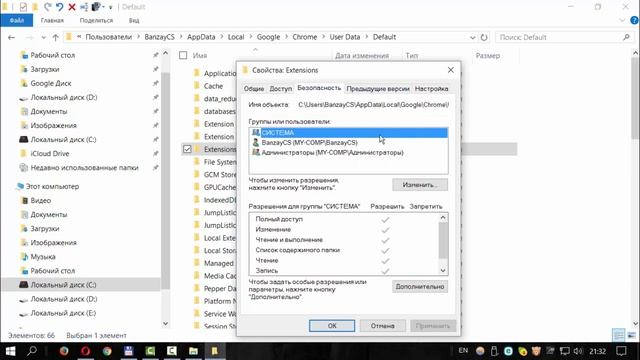Sort by Размер column header
Viewport: 640px width, 360px height.
point(487,56)
